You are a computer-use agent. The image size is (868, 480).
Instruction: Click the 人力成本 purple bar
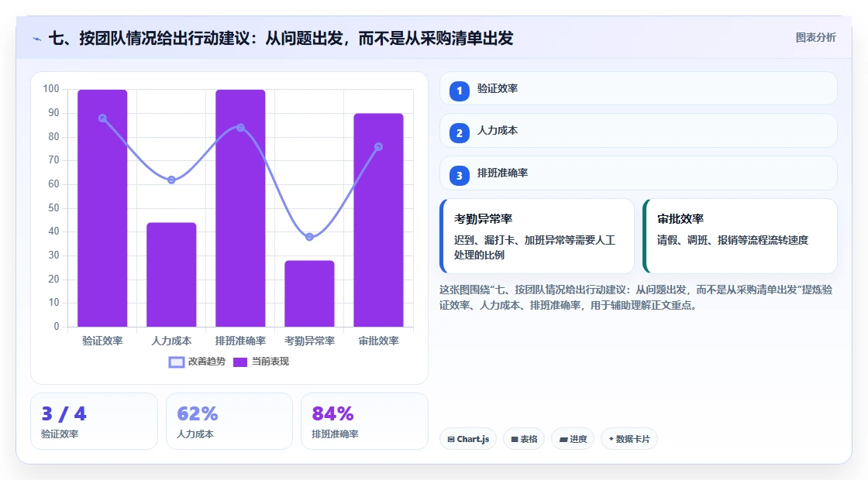pyautogui.click(x=171, y=274)
